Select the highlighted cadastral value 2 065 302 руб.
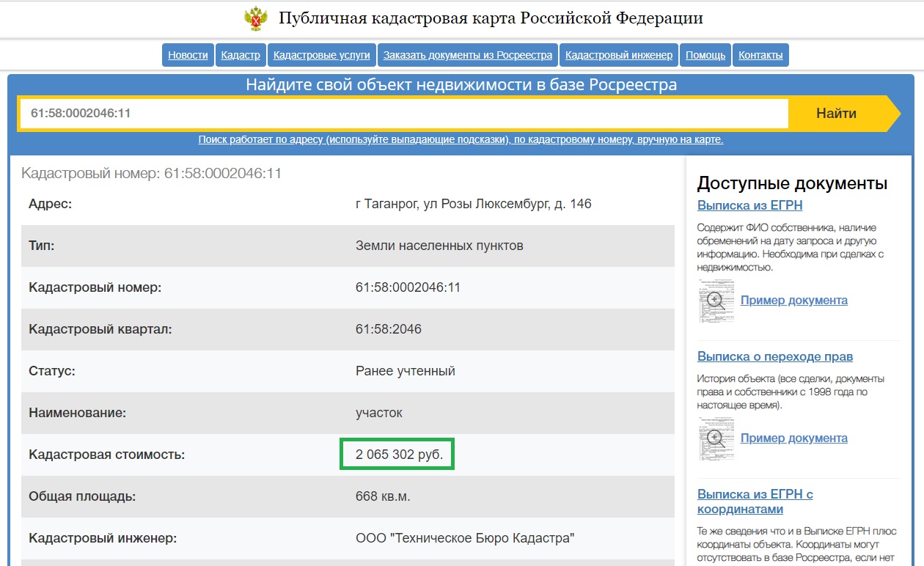 (398, 454)
